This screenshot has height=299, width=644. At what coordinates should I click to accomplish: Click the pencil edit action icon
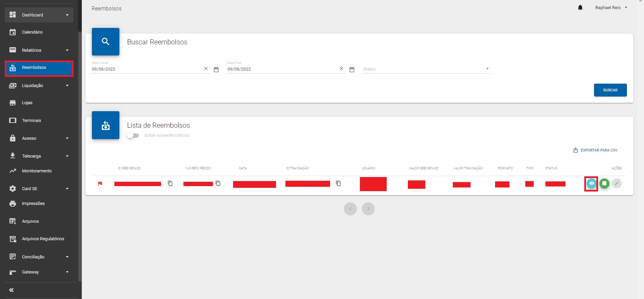point(616,183)
